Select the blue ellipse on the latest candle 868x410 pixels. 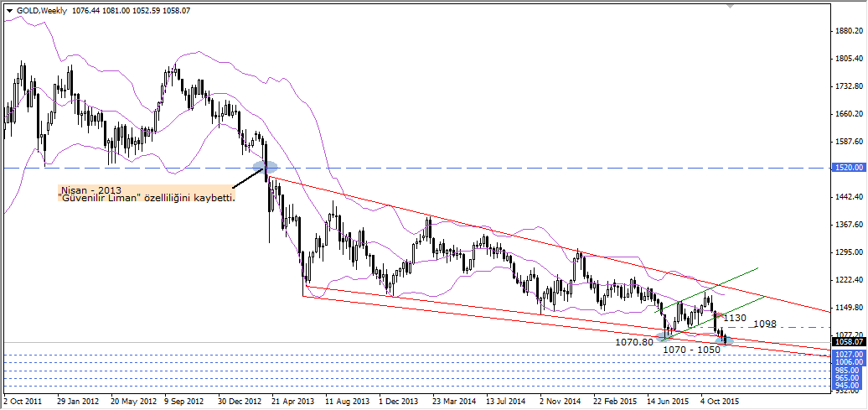click(724, 340)
